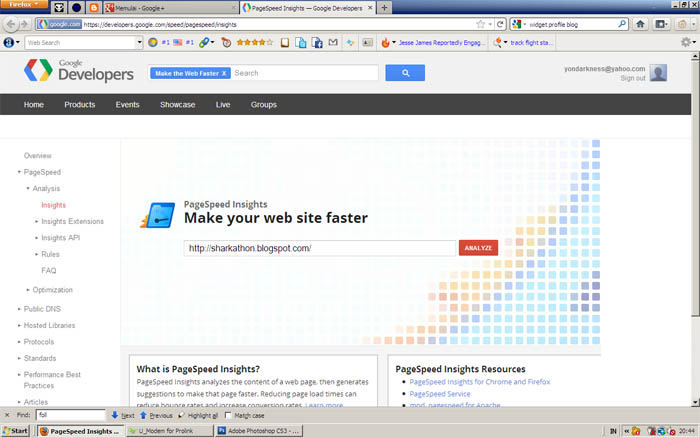Select Overview in the sidebar
Screen dimensions: 700x438
(38, 156)
